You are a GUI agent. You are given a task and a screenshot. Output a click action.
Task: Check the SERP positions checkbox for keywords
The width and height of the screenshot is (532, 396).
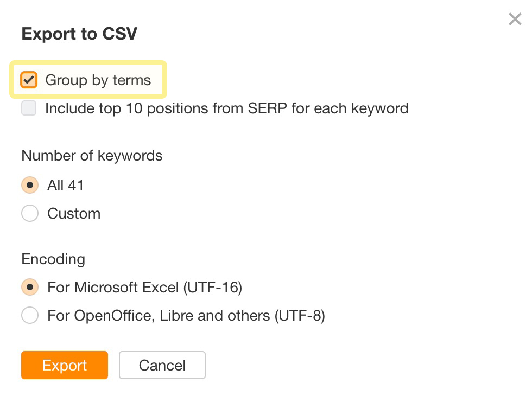(29, 108)
